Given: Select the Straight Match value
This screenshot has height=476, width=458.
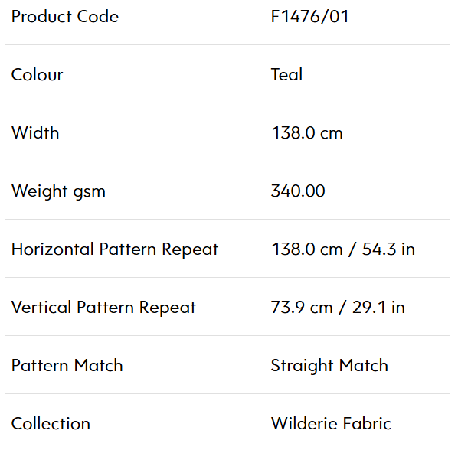Looking at the screenshot, I should (329, 366).
